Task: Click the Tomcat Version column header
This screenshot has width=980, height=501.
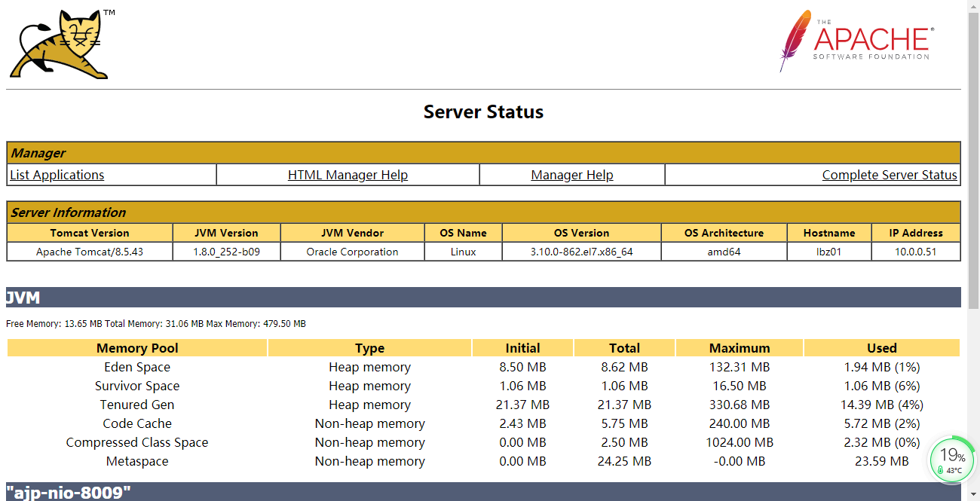Action: 90,233
